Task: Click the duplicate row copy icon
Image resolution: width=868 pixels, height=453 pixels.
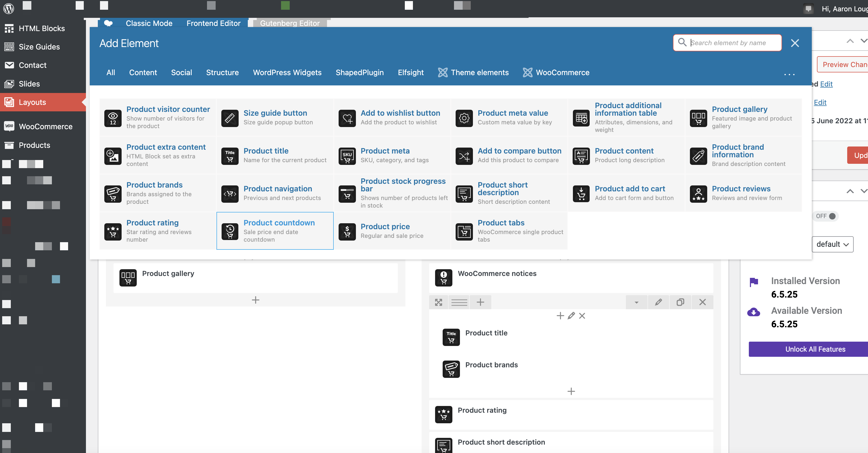Action: pyautogui.click(x=680, y=302)
